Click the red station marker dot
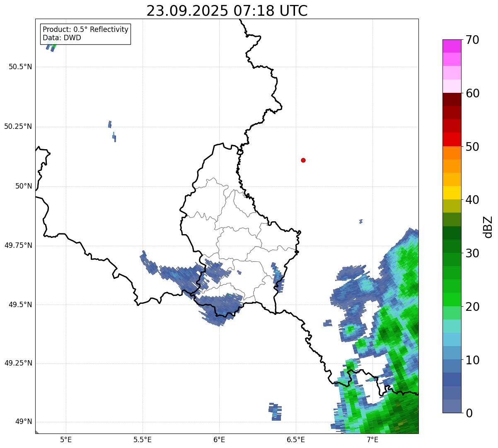Image resolution: width=498 pixels, height=448 pixels. 303,160
